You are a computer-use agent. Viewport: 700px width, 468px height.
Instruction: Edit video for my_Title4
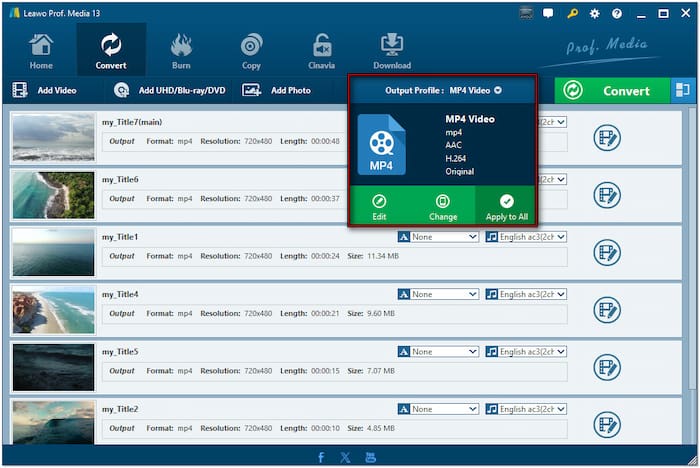click(607, 310)
